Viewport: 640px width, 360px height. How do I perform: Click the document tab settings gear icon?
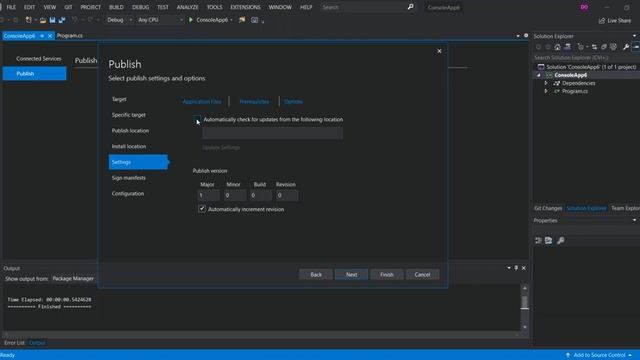pyautogui.click(x=526, y=36)
